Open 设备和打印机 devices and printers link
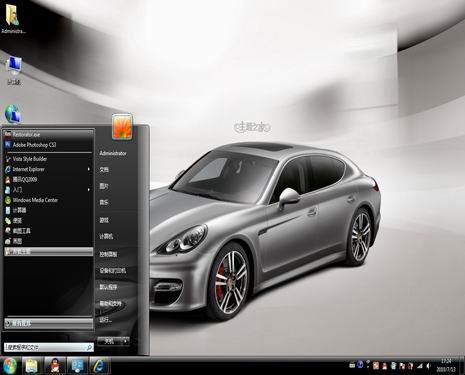The height and width of the screenshot is (375, 465). (x=113, y=270)
